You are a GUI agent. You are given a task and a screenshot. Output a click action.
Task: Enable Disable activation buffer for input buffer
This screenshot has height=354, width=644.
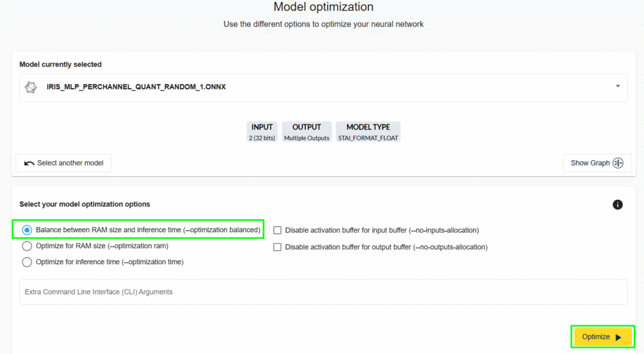277,231
